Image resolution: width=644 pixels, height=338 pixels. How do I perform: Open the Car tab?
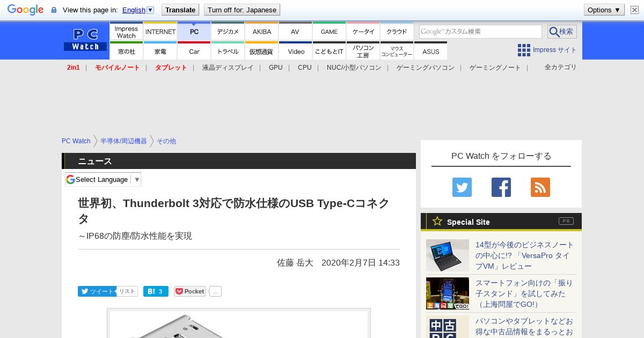(194, 51)
